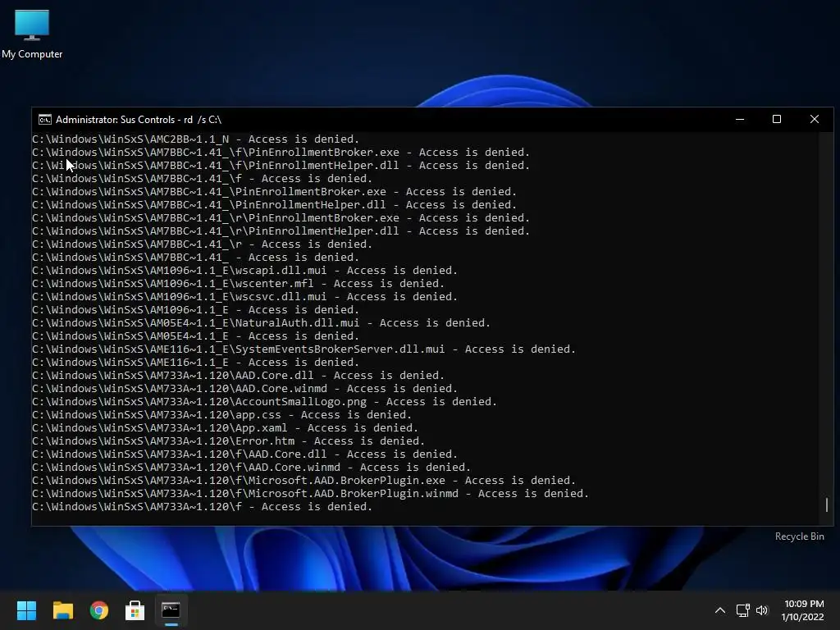
Task: Open the My Computer desktop icon
Action: [32, 33]
